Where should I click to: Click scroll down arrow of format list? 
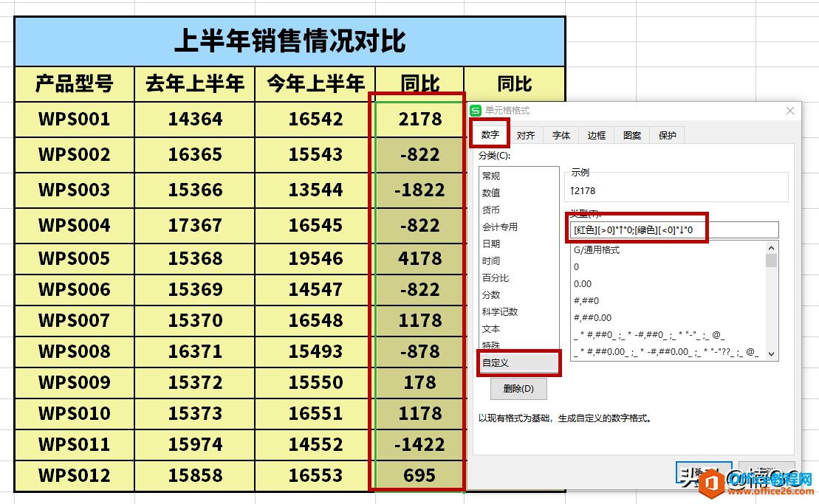point(772,353)
